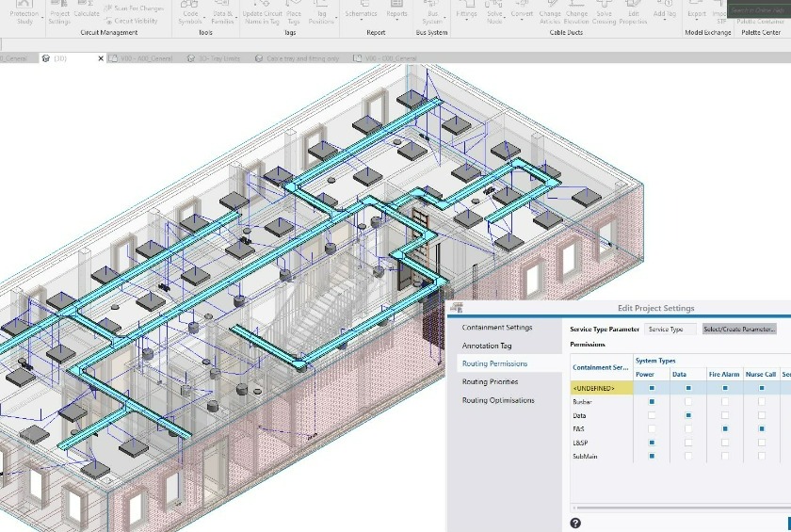The image size is (791, 532).
Task: Expand Add Tag dropdown arrow
Action: coord(665,20)
